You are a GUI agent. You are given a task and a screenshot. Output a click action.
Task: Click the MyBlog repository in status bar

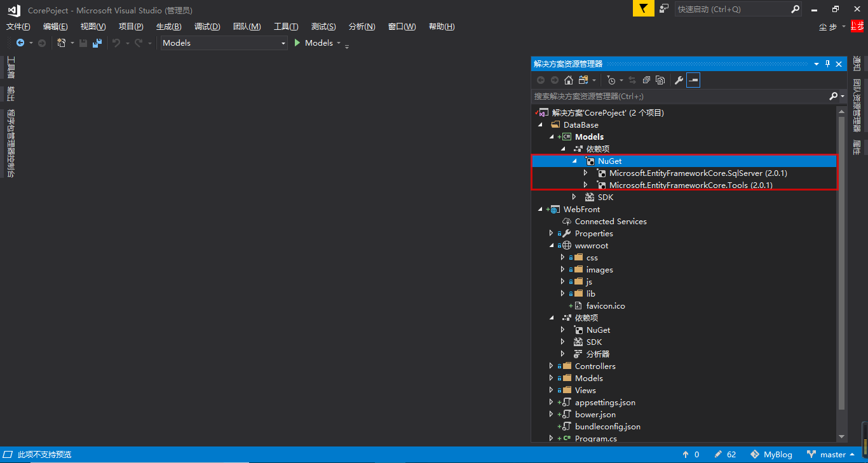pos(771,455)
